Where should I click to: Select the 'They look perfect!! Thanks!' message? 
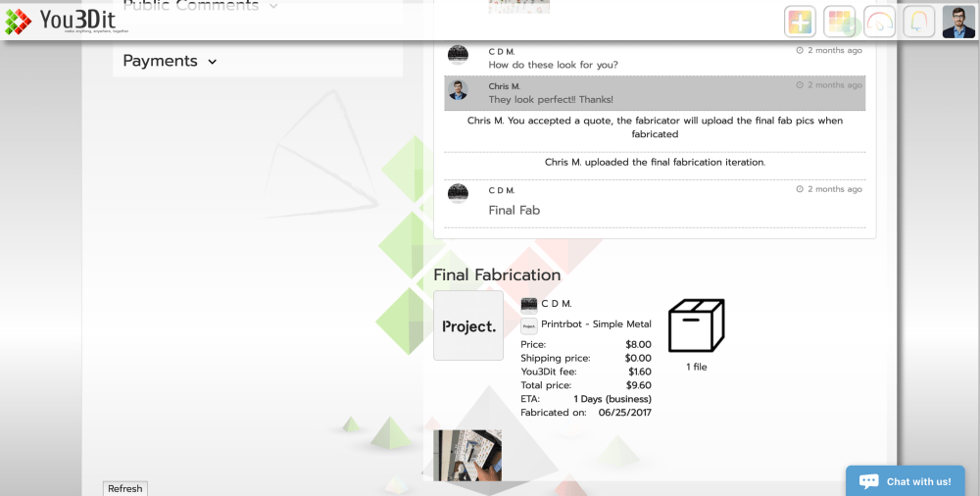(551, 100)
